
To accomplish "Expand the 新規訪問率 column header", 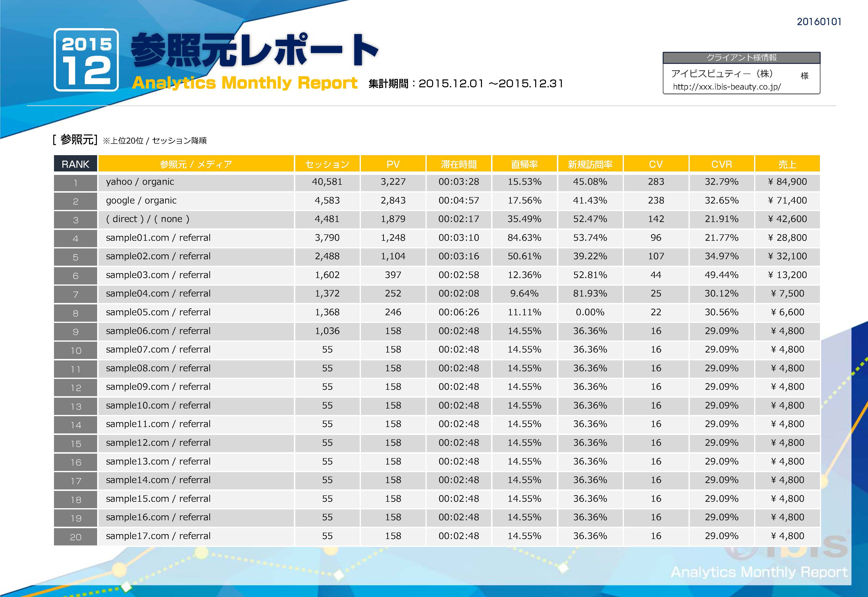I will pos(590,164).
